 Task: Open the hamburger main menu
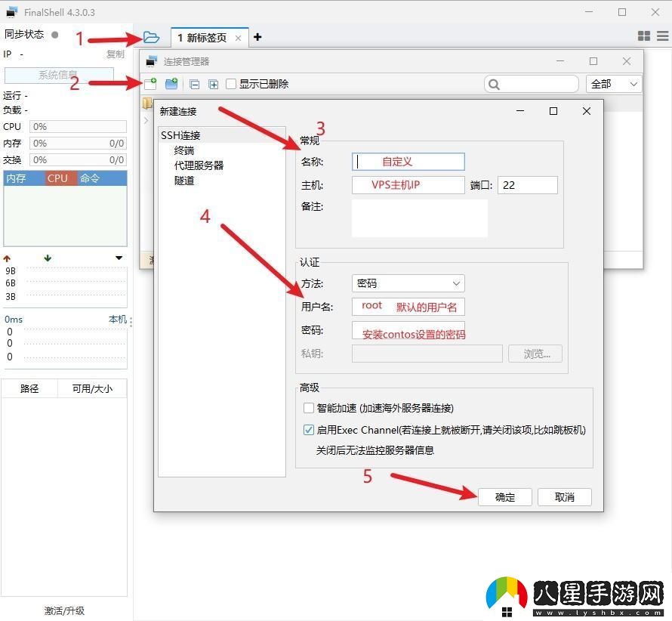pyautogui.click(x=663, y=36)
